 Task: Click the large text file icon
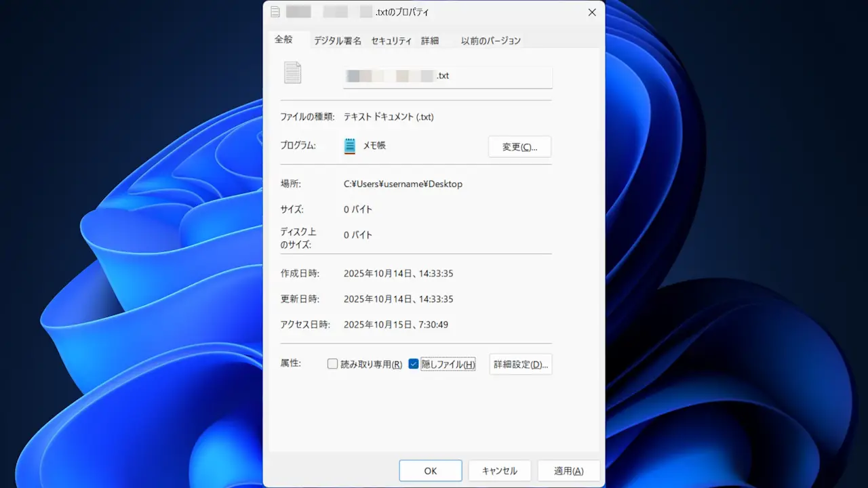pos(292,73)
